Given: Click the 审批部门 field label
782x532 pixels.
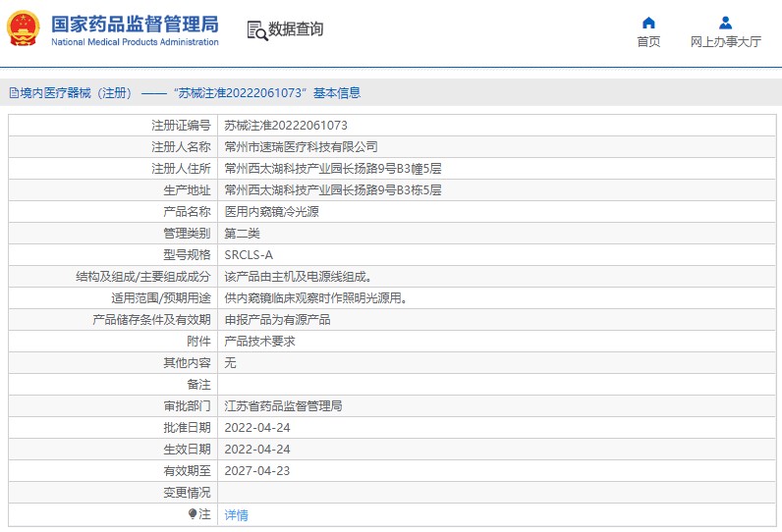Looking at the screenshot, I should coord(187,406).
